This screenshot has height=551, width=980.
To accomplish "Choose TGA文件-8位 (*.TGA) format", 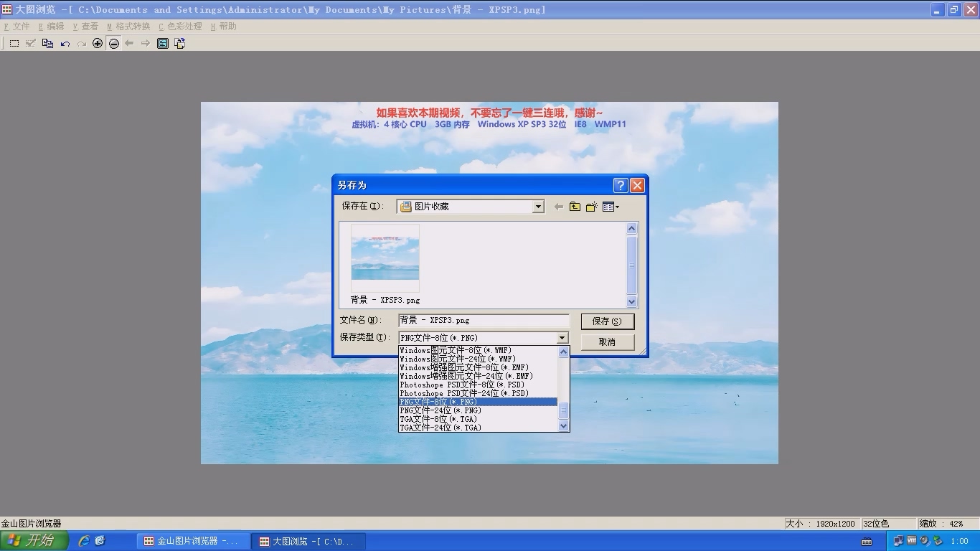I will [478, 420].
